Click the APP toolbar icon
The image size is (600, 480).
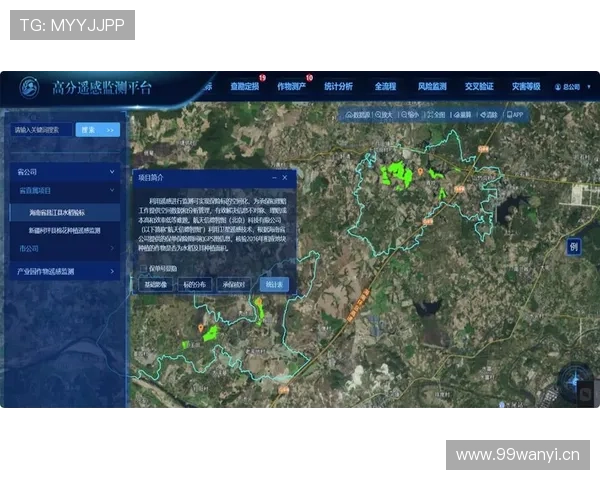(x=515, y=114)
